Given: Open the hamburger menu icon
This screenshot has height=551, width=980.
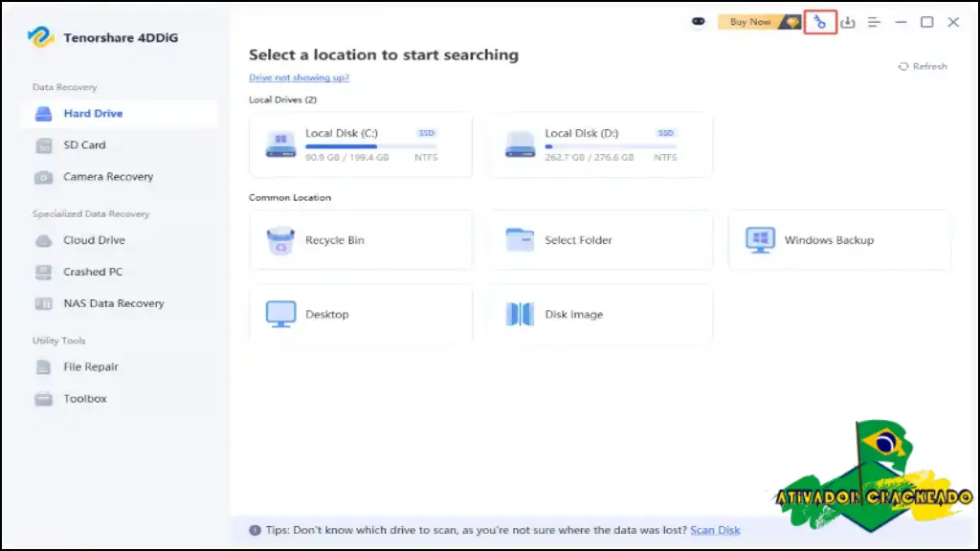Looking at the screenshot, I should (x=874, y=23).
